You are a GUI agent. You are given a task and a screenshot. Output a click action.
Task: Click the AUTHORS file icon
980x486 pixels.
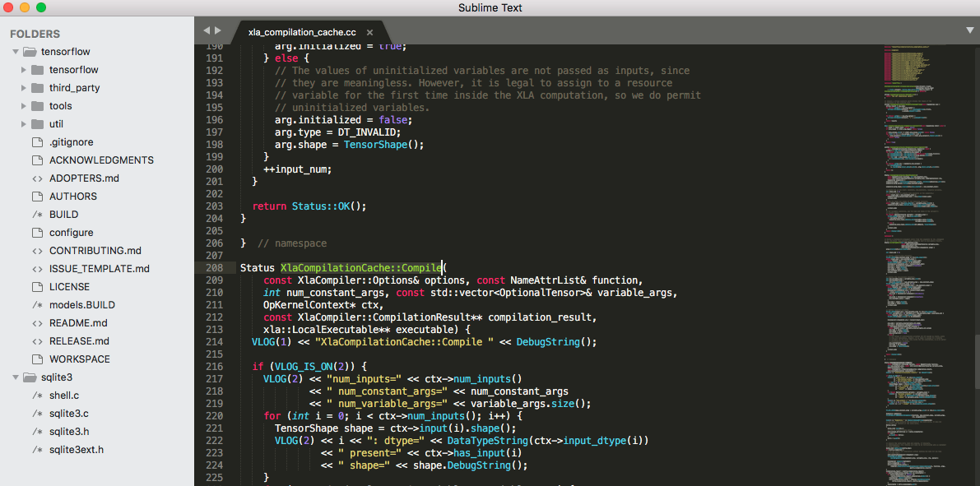[38, 197]
